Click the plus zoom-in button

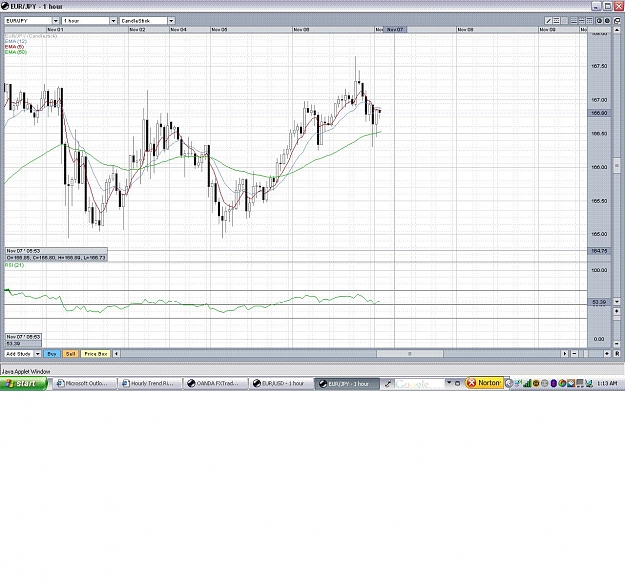tap(607, 354)
